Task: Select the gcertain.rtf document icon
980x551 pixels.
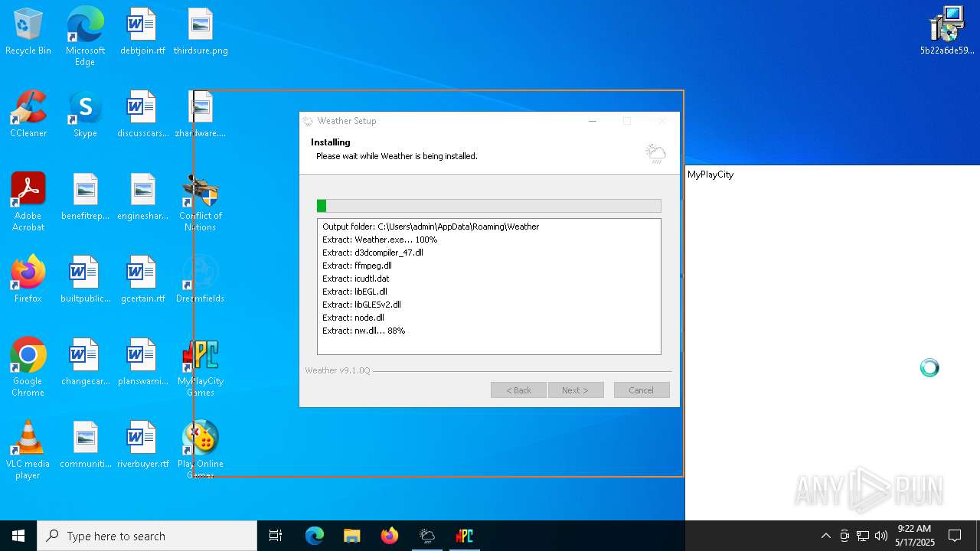Action: tap(142, 279)
